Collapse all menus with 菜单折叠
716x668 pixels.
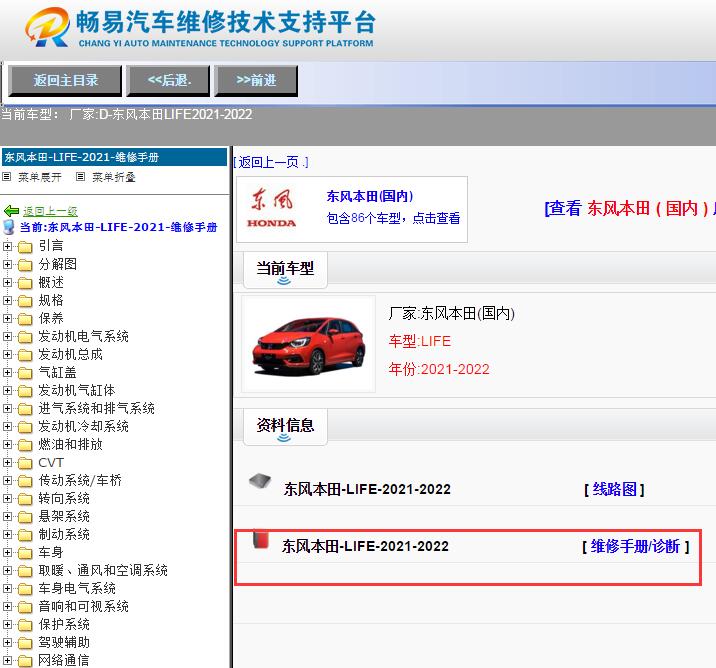pos(114,177)
